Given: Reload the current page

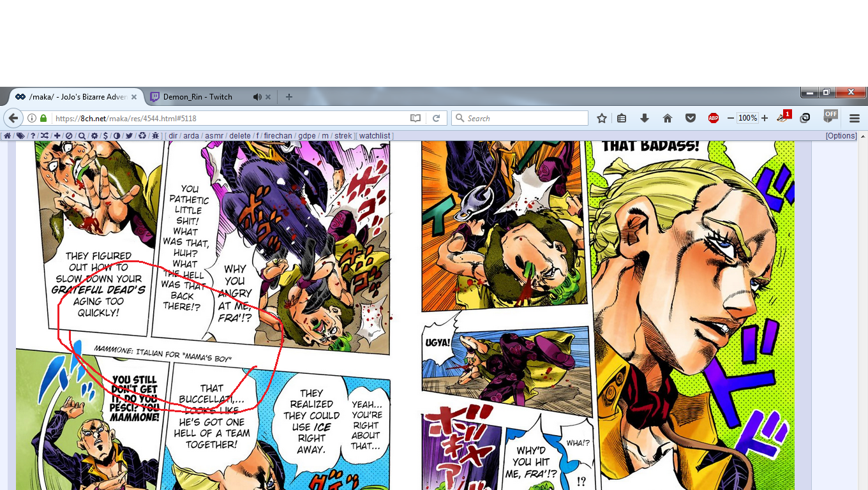Looking at the screenshot, I should tap(437, 118).
